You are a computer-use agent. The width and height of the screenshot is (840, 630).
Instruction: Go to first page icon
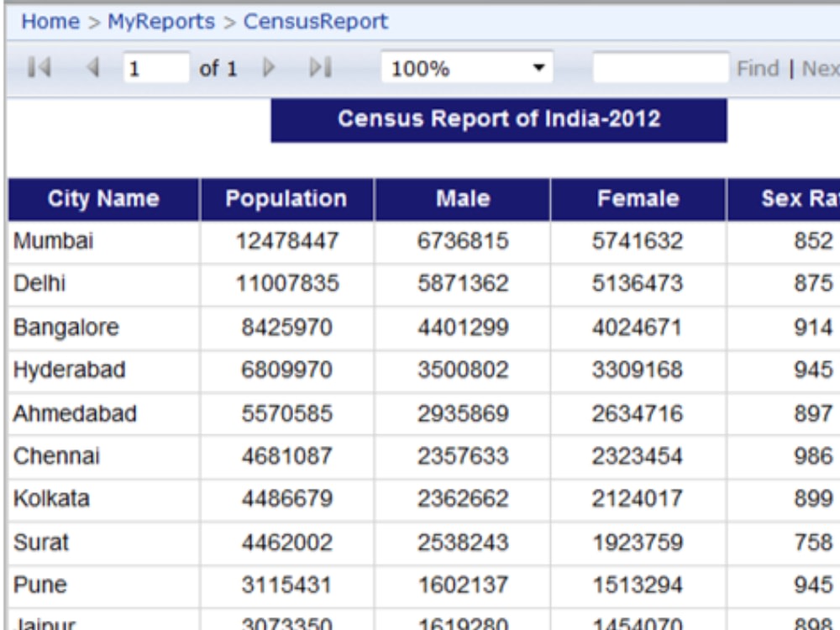[39, 68]
